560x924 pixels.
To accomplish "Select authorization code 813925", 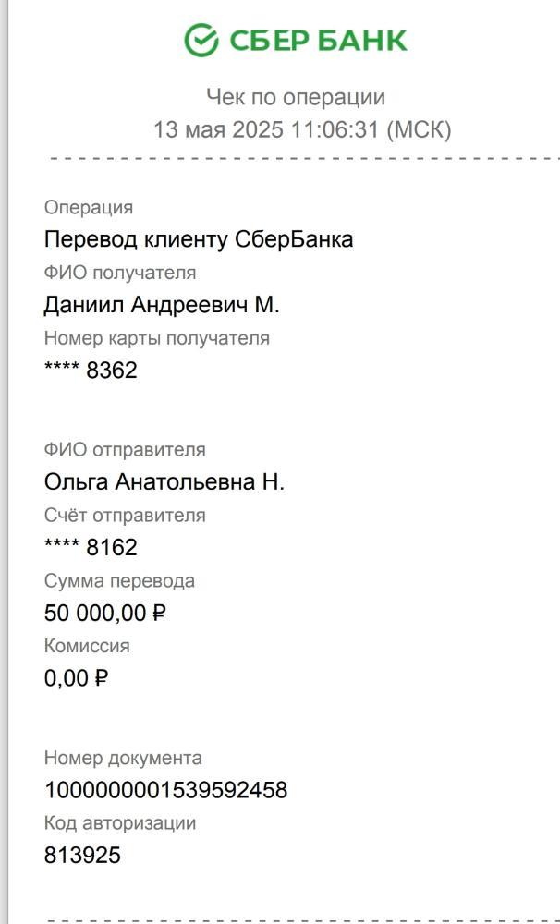I will pyautogui.click(x=82, y=855).
